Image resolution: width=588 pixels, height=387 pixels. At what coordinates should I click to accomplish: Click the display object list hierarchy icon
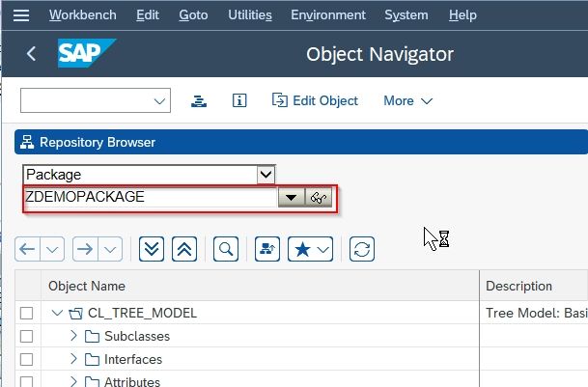click(199, 101)
